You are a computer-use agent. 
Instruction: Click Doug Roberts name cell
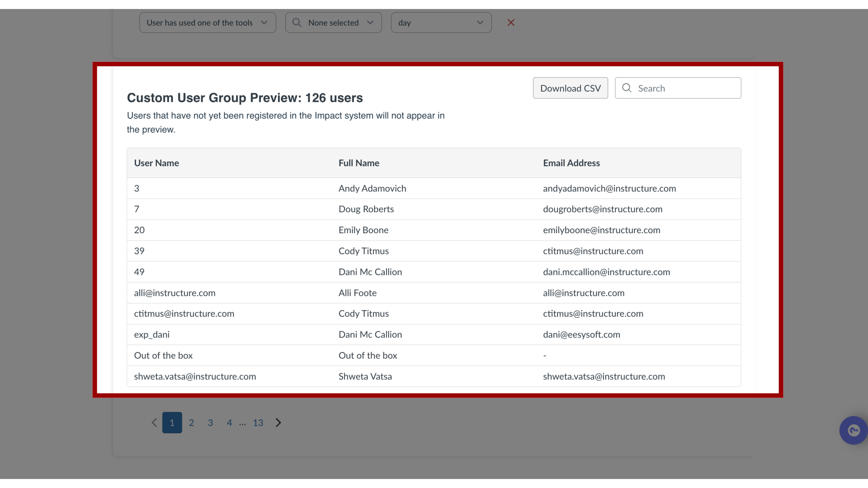(x=366, y=209)
